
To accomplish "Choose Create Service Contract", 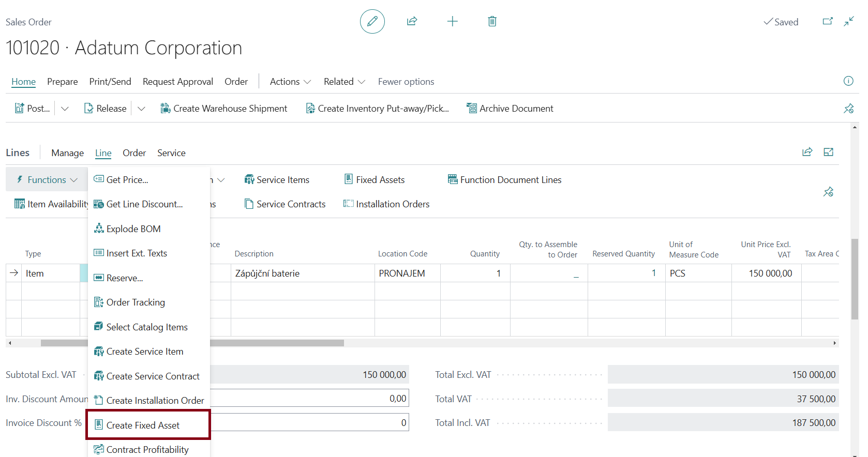I will pos(149,376).
